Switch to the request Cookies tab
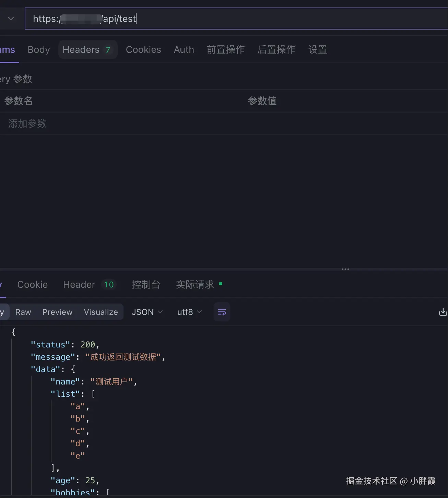 tap(143, 50)
